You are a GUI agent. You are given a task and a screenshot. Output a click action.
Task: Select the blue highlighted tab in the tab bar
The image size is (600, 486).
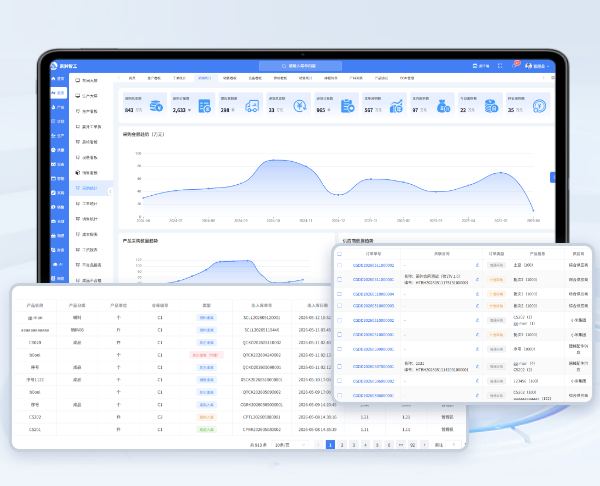coord(204,78)
